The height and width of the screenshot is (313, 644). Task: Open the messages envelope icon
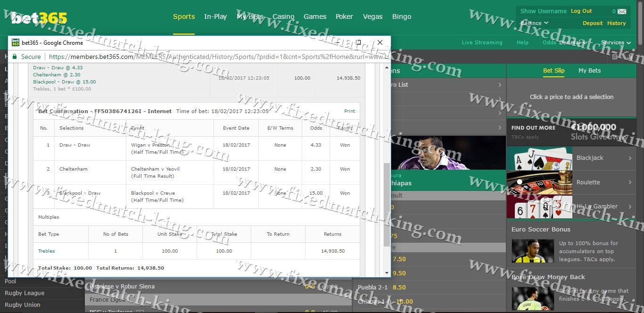[622, 11]
